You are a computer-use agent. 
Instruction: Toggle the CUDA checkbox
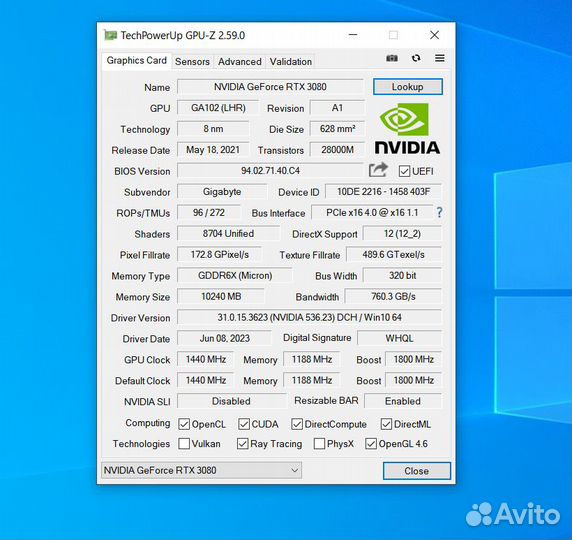244,424
